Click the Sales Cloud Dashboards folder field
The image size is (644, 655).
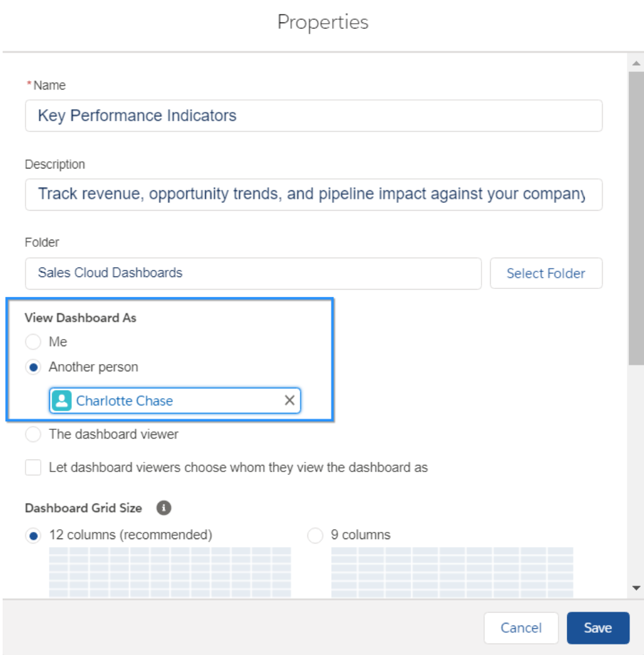253,273
